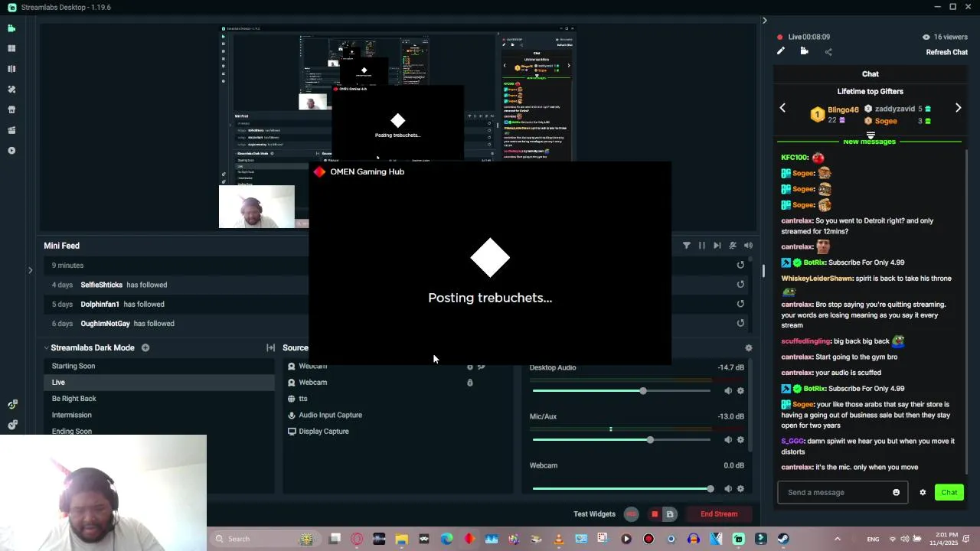Screen dimensions: 980x551
Task: Add a new scene with plus icon
Action: point(145,347)
